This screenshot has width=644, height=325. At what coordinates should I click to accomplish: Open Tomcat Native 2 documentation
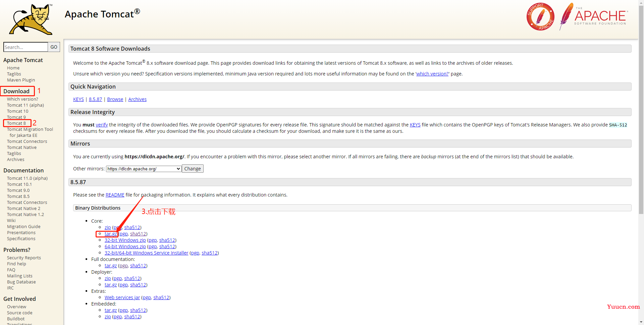point(23,208)
